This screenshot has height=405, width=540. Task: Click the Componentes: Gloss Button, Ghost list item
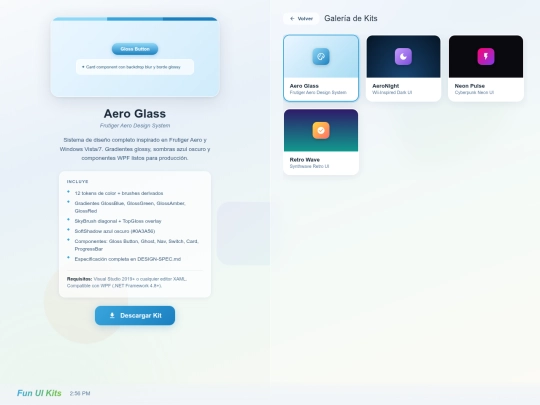pos(136,245)
